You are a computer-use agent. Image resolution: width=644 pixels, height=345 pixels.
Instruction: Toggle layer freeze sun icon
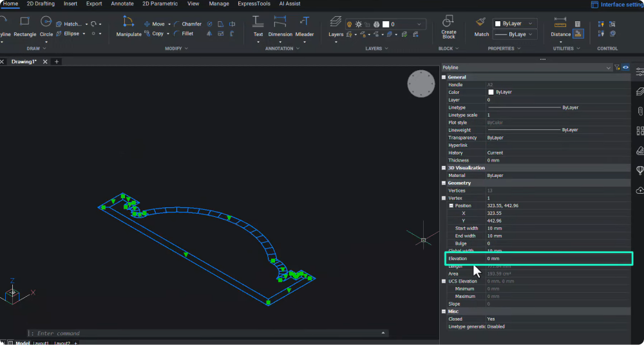[359, 24]
